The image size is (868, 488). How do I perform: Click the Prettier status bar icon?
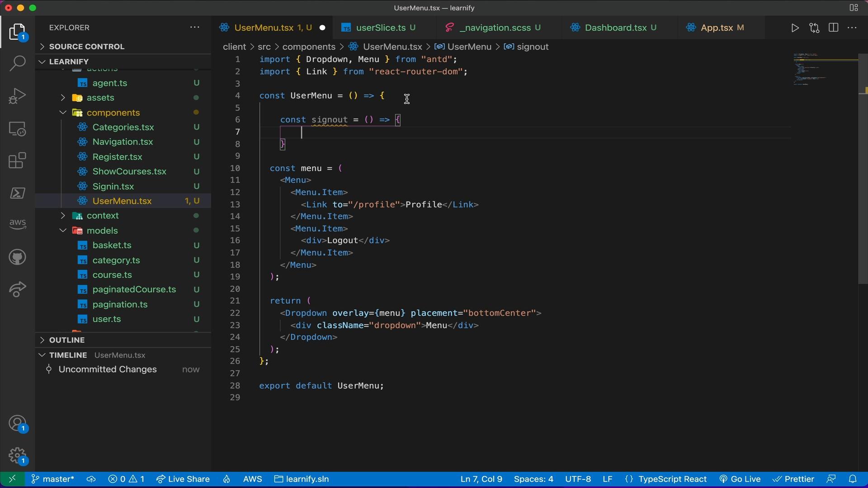tap(799, 479)
